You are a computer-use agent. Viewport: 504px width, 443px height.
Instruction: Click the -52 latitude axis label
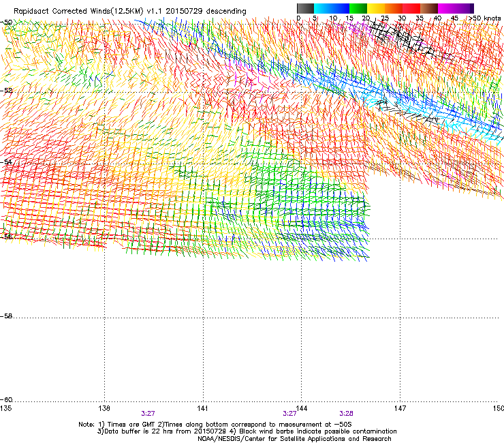point(6,91)
